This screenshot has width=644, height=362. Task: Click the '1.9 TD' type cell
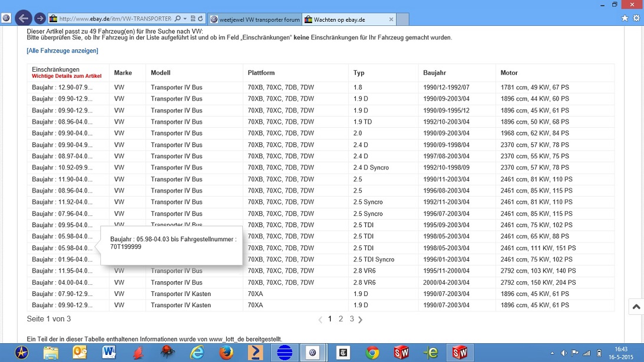click(x=362, y=122)
